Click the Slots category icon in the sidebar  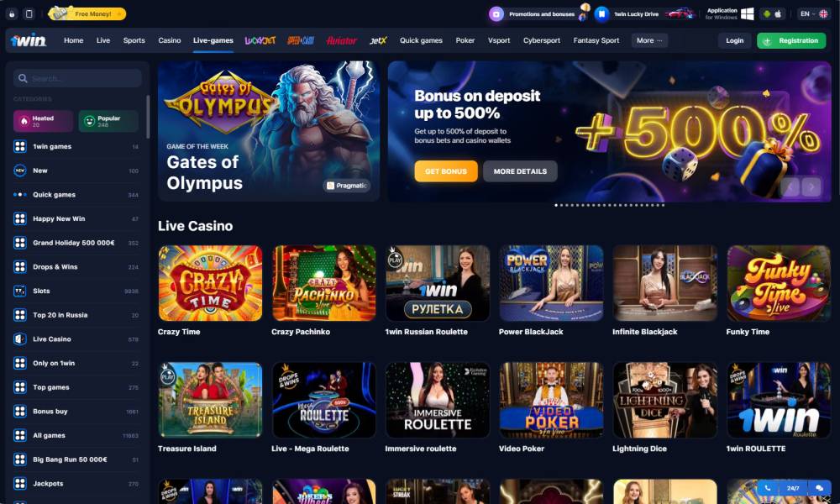click(x=20, y=291)
